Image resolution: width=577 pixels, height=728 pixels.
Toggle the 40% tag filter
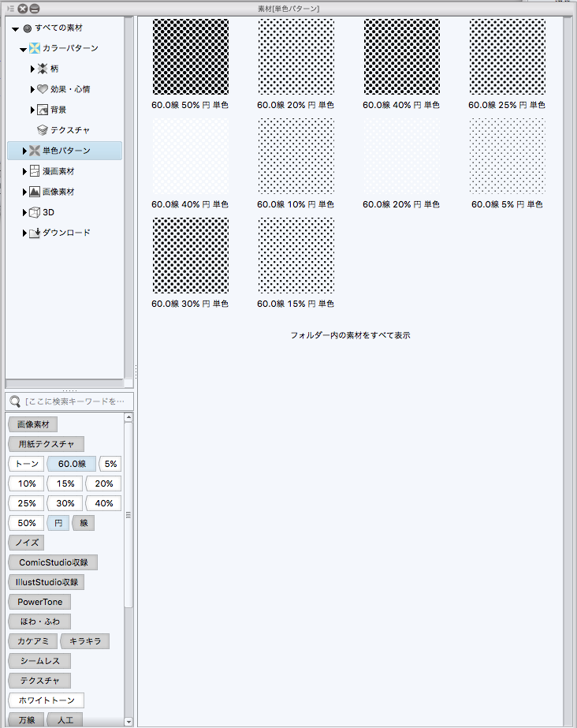click(103, 503)
